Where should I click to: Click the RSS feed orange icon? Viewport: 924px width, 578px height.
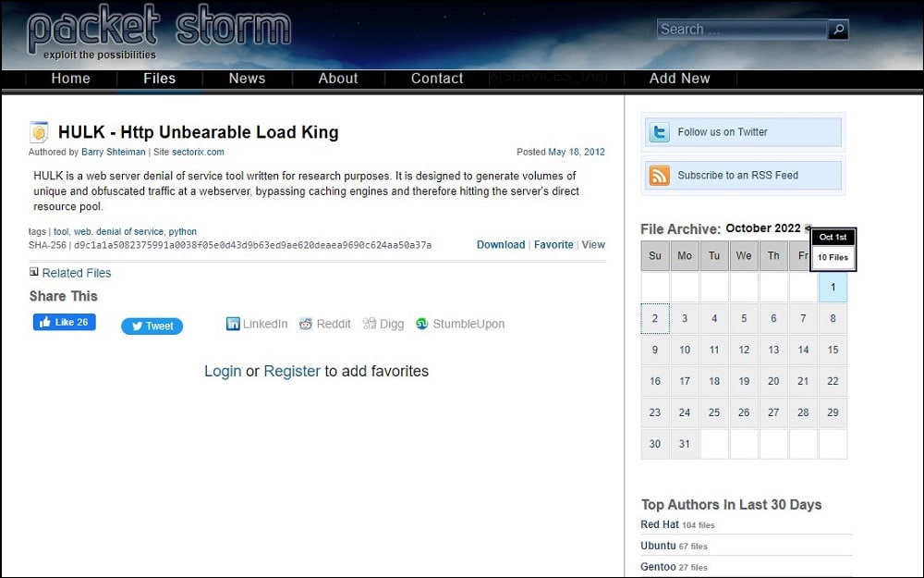tap(659, 175)
